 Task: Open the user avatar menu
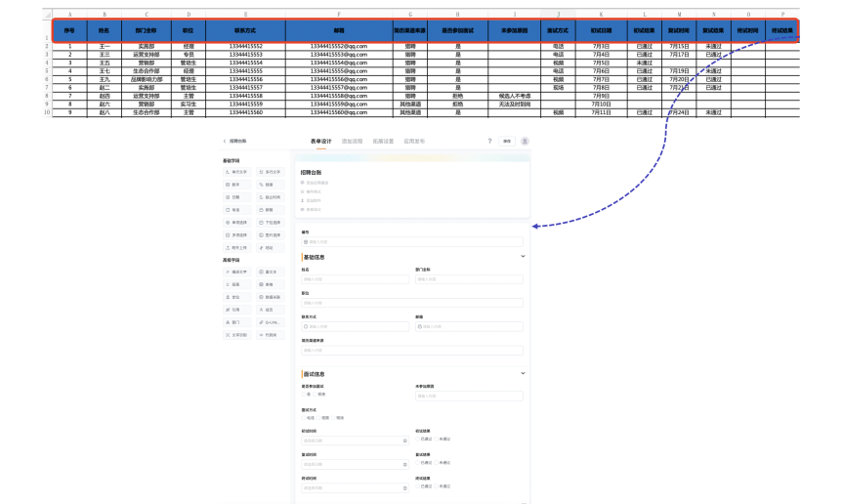(x=525, y=141)
